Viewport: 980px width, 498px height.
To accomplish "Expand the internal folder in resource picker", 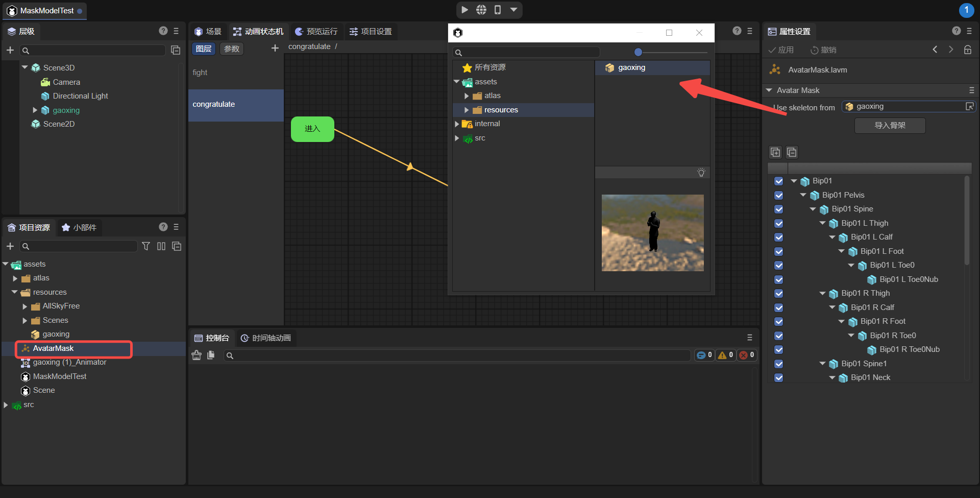I will point(457,124).
